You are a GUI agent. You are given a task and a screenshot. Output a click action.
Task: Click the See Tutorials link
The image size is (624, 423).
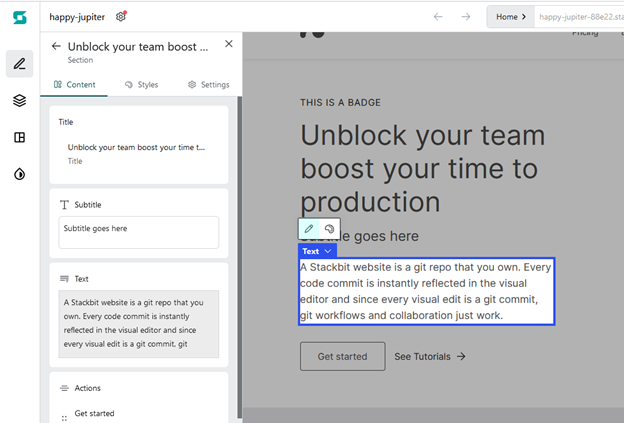point(430,357)
